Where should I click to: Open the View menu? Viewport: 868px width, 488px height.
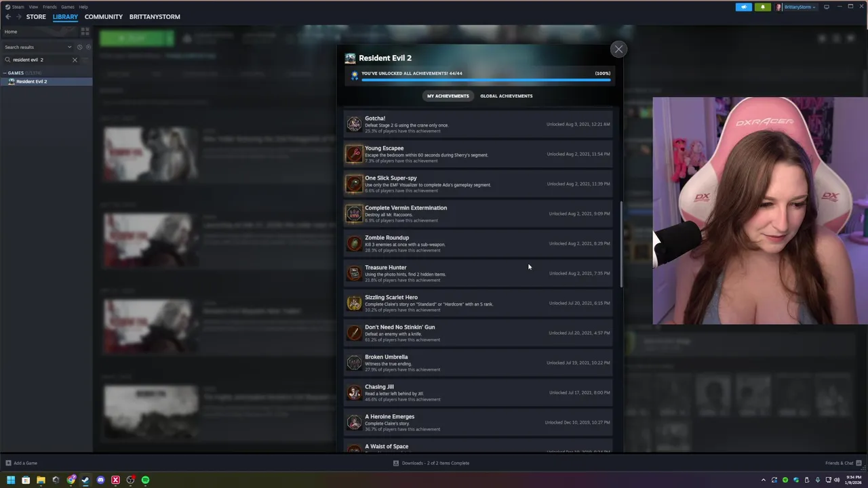(x=33, y=7)
